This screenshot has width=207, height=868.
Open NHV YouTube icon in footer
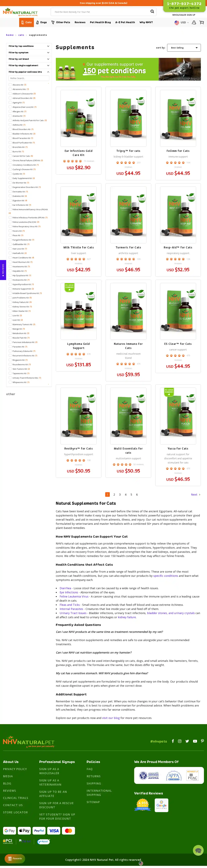point(195,741)
